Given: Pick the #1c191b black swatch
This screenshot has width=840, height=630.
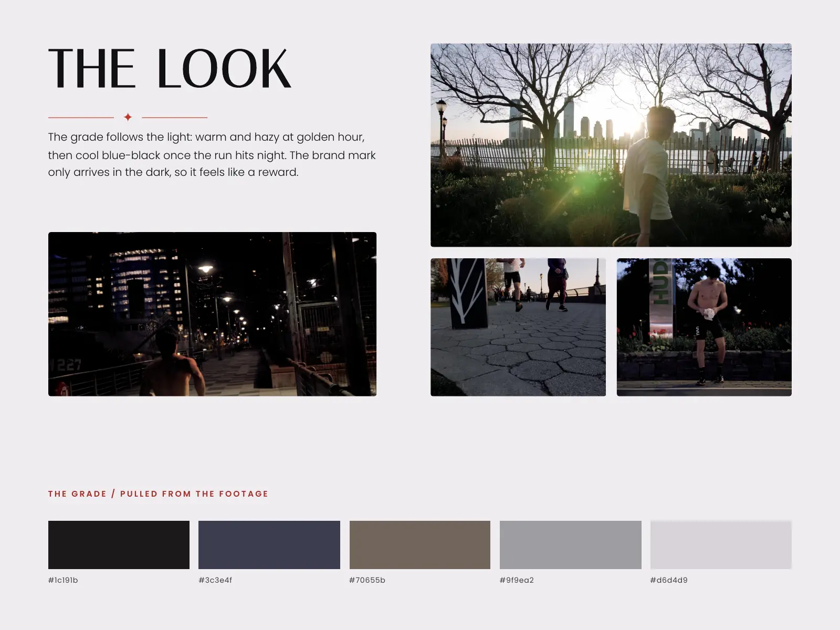Looking at the screenshot, I should pos(119,545).
